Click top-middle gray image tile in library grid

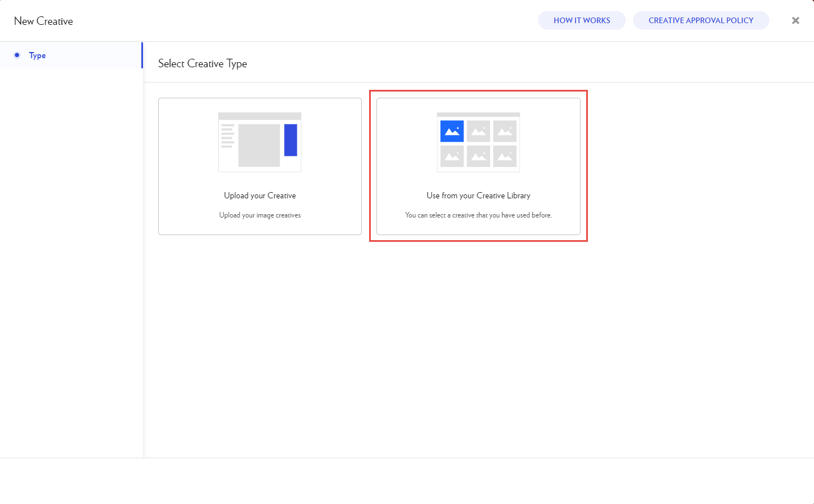pyautogui.click(x=478, y=131)
